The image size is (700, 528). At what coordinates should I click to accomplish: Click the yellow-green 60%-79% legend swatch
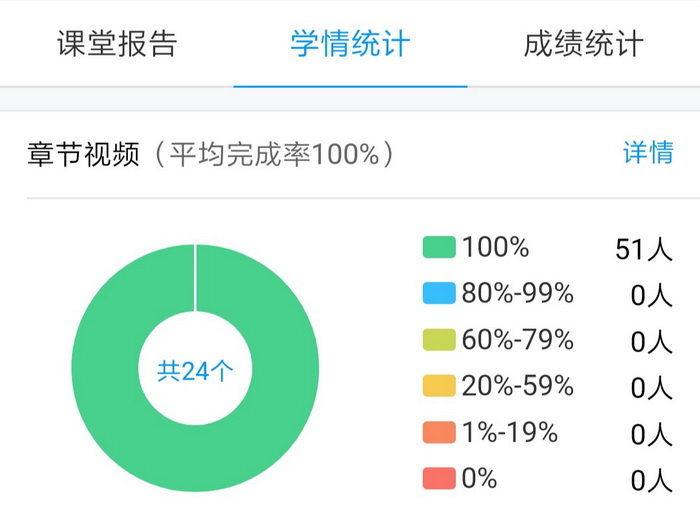click(x=439, y=340)
